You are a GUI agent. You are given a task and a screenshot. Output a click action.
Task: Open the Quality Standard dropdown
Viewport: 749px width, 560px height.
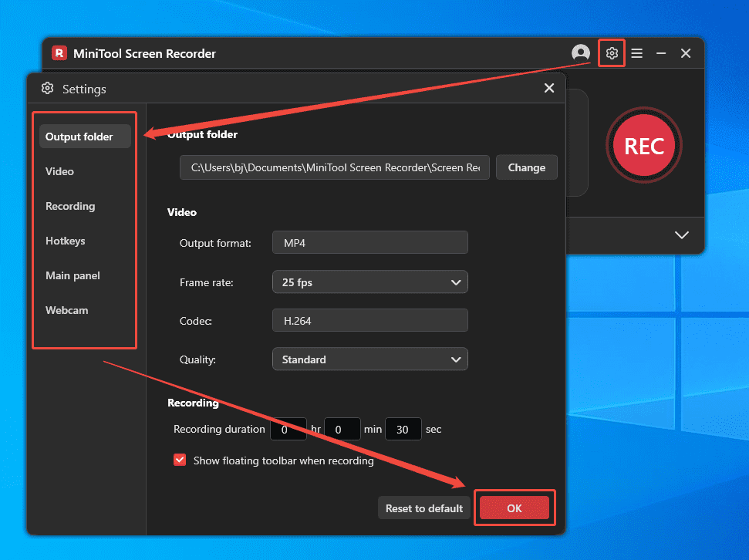coord(369,359)
